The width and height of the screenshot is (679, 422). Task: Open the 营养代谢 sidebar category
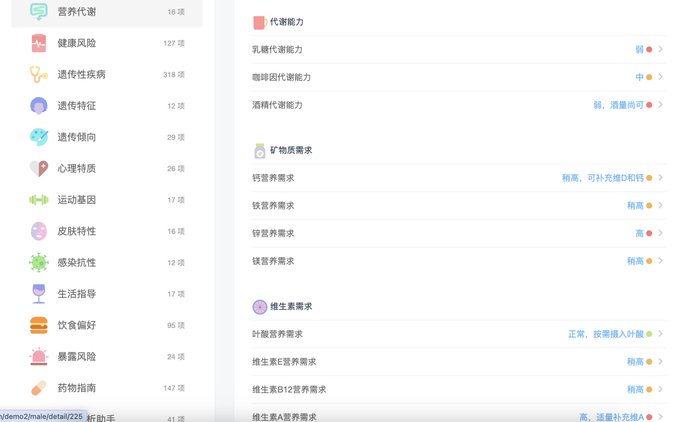(x=77, y=12)
